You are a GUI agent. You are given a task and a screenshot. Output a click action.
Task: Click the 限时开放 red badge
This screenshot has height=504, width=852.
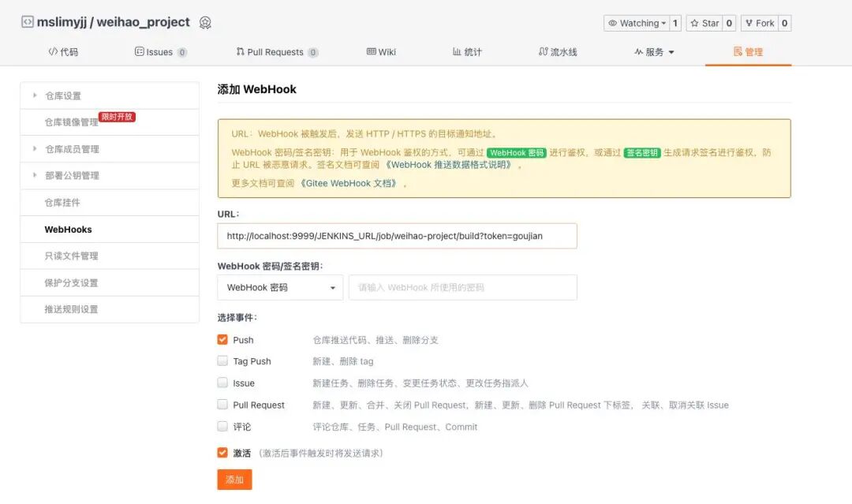(x=118, y=117)
